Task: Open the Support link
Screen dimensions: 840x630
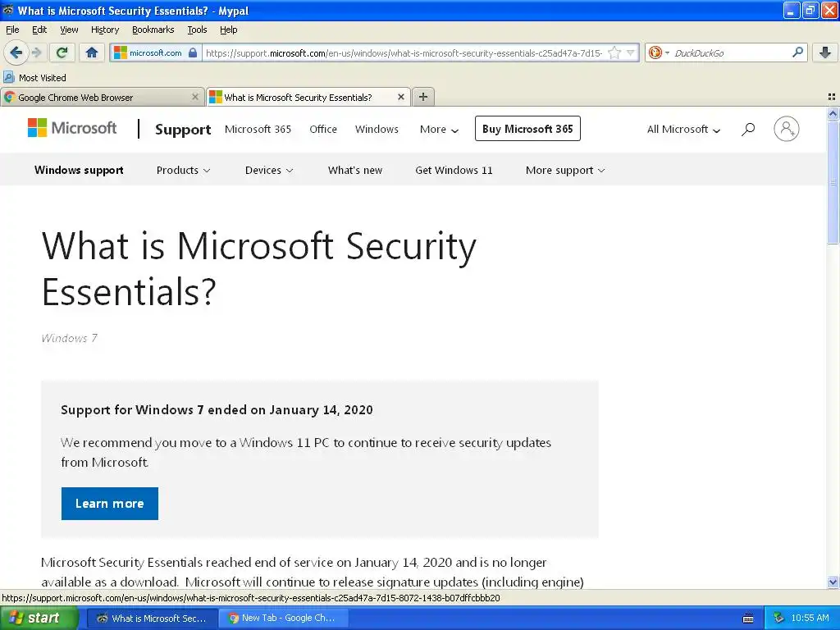Action: (183, 130)
